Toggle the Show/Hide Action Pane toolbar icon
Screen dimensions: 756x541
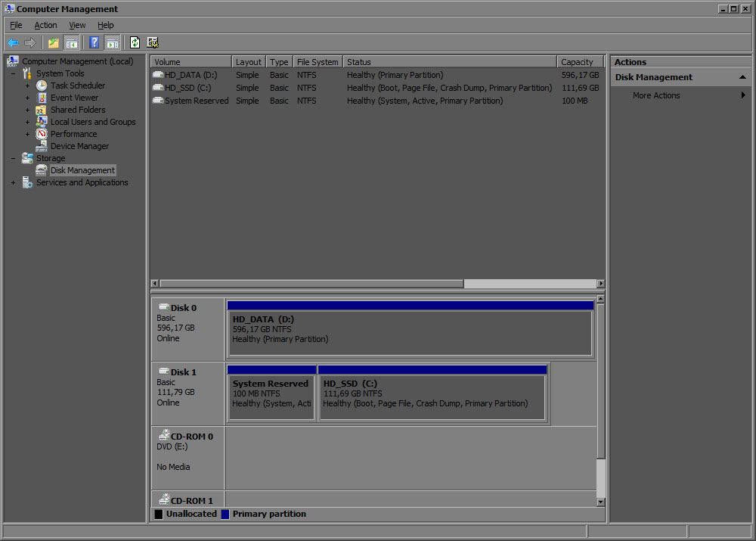pyautogui.click(x=113, y=43)
